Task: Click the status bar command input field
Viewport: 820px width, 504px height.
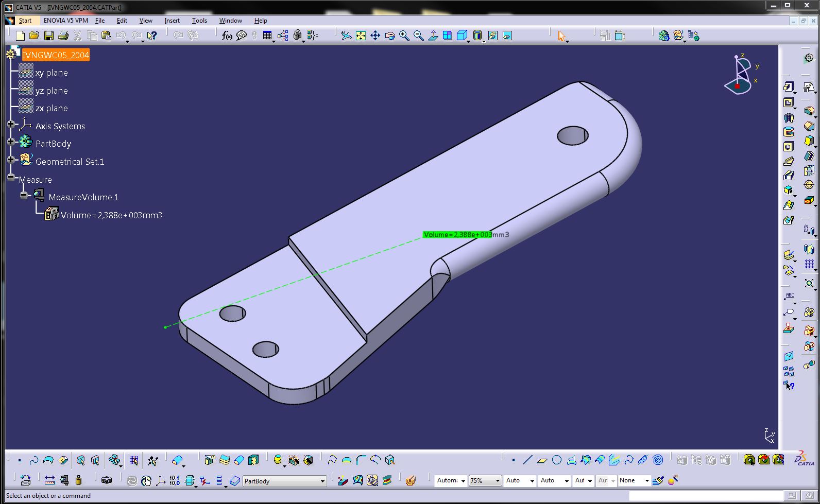Action: [x=705, y=496]
